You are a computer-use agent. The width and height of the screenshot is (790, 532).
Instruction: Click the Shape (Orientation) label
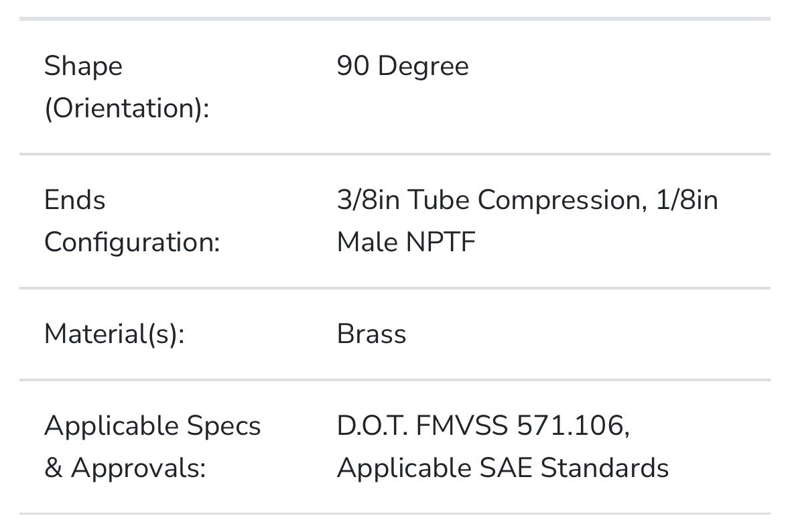coord(127,86)
